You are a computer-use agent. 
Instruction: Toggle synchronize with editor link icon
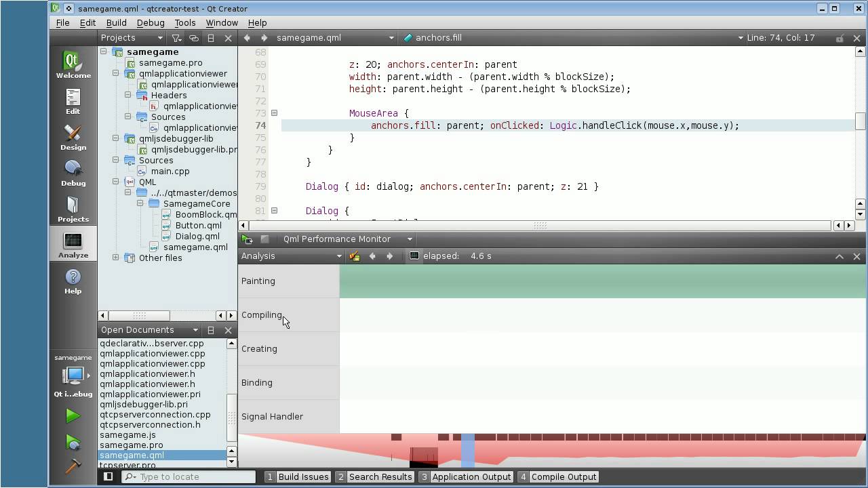194,38
